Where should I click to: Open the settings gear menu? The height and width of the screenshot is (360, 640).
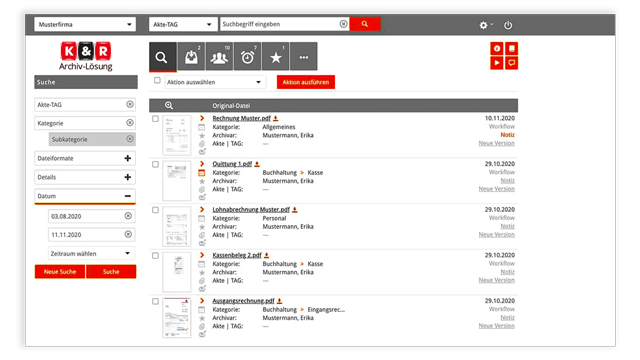(485, 25)
